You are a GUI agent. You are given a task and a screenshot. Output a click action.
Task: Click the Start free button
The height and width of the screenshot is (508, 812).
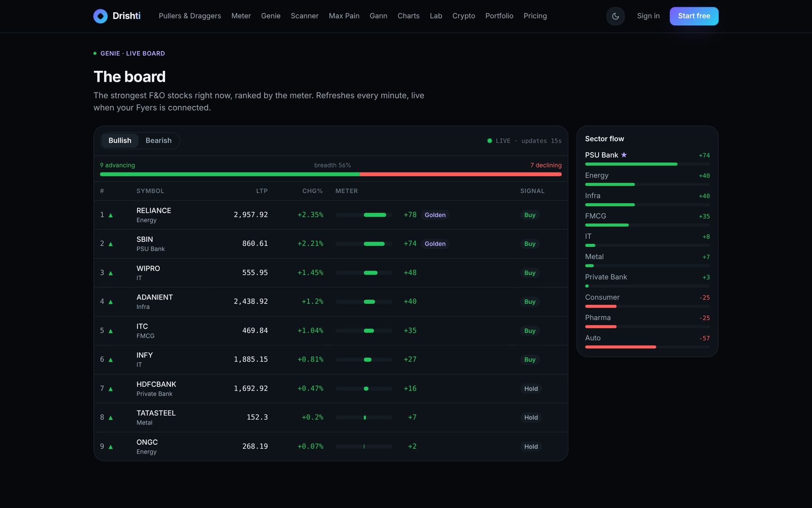pos(694,16)
